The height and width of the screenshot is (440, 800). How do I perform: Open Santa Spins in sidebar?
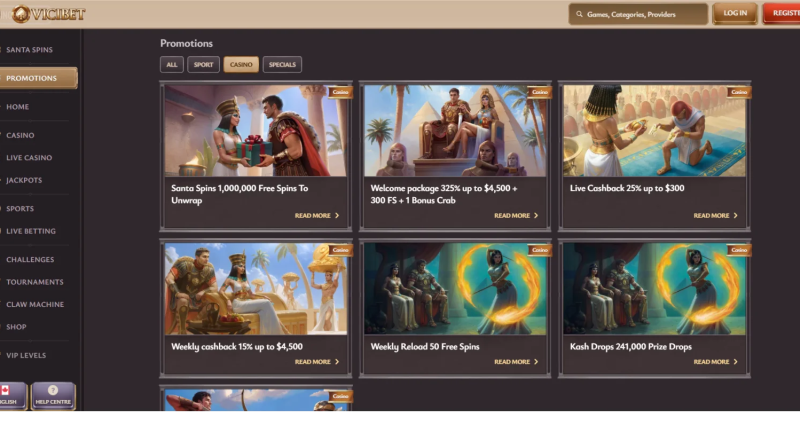(29, 50)
